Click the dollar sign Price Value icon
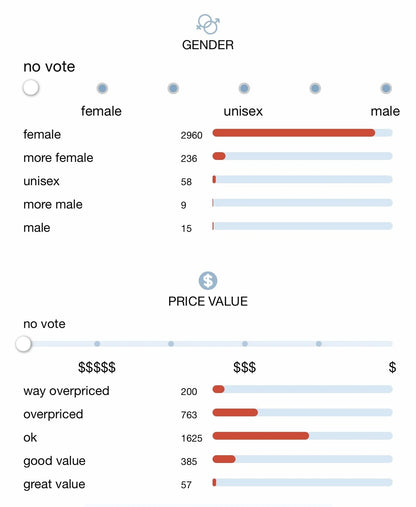 point(208,280)
